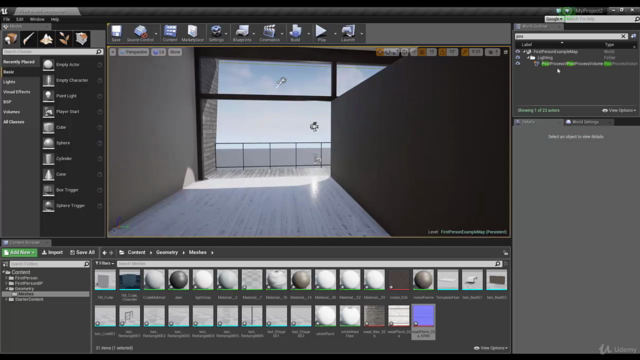Open World Outliner View Options
Screen dimensions: 640x360
coord(619,111)
